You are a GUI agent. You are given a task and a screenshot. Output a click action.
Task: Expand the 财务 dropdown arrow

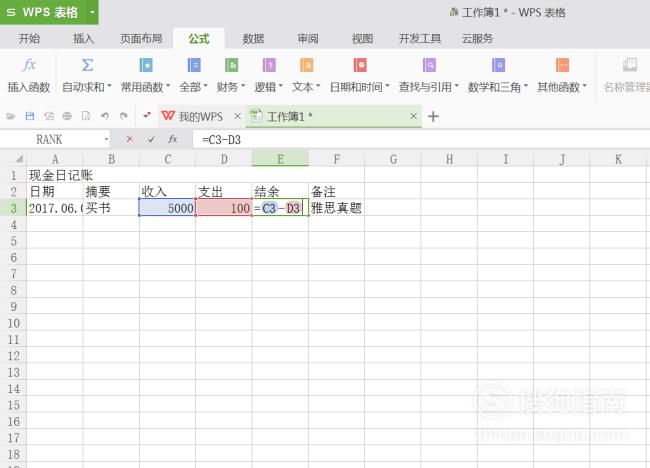[243, 86]
